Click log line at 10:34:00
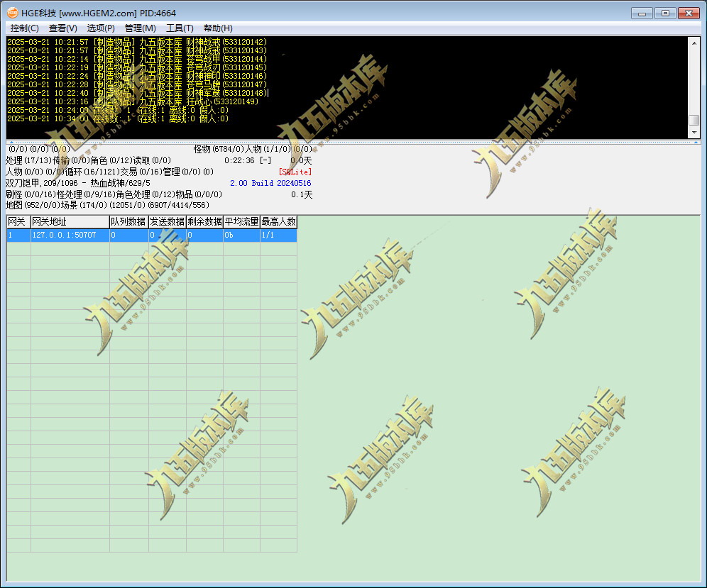 coord(118,118)
